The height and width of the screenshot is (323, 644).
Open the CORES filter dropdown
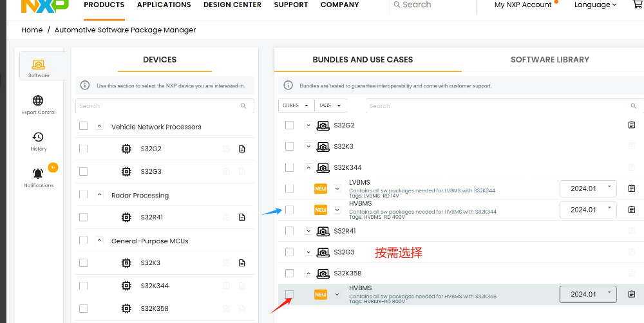coord(296,106)
